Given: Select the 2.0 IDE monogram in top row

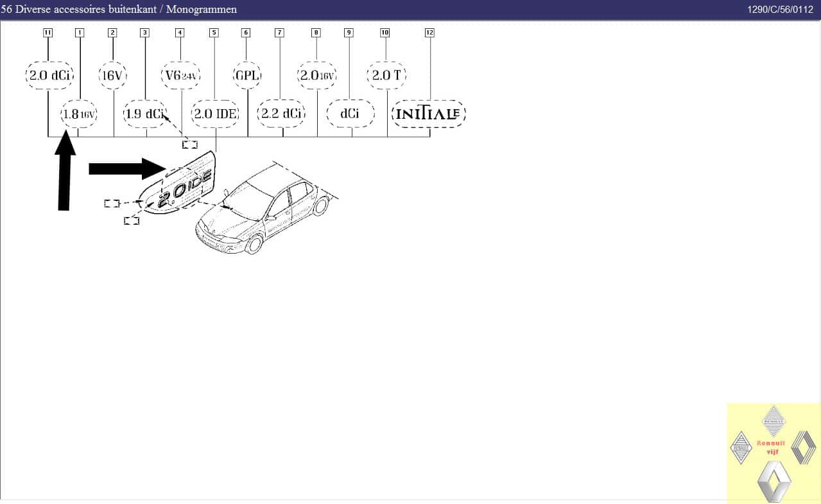Looking at the screenshot, I should coord(216,114).
